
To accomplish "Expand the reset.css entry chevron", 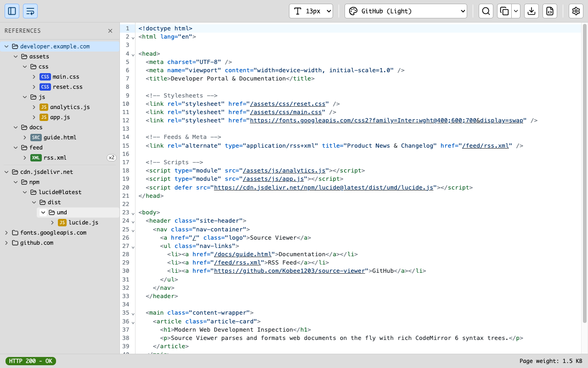I will [34, 87].
